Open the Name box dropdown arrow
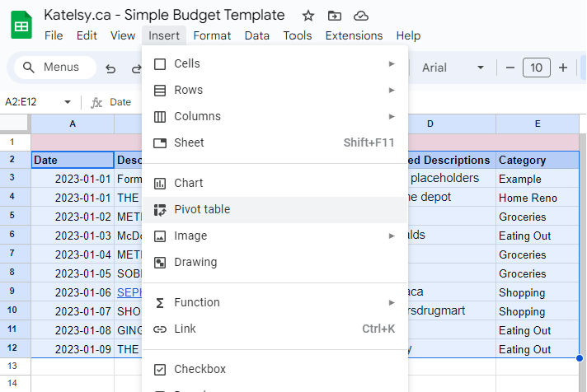 point(68,102)
